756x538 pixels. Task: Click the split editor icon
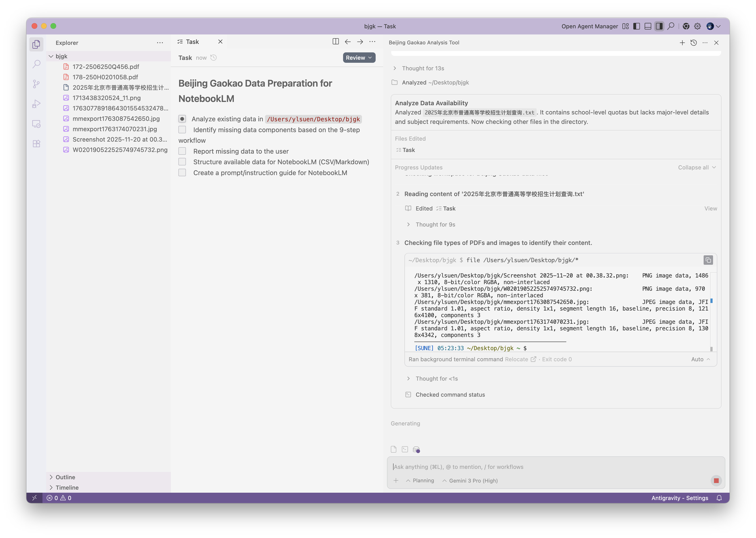point(335,41)
